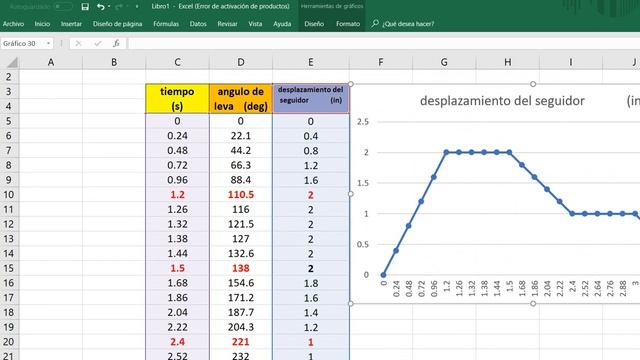Open the Diseño de página tab

coord(118,24)
